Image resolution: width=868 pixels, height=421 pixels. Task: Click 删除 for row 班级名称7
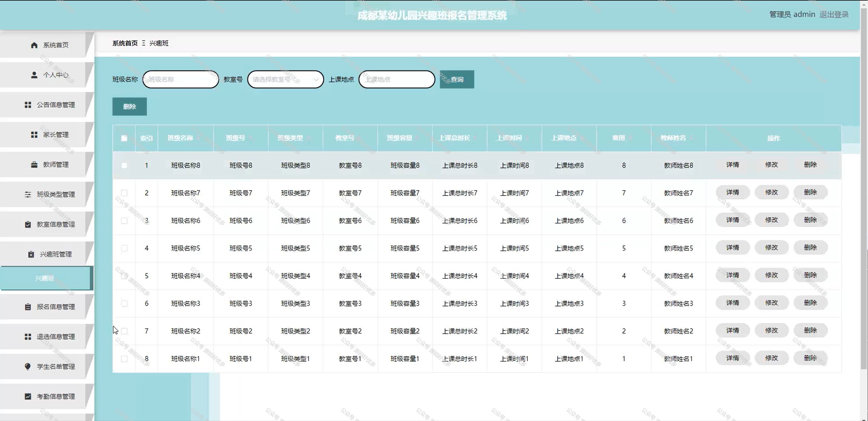[x=810, y=192]
